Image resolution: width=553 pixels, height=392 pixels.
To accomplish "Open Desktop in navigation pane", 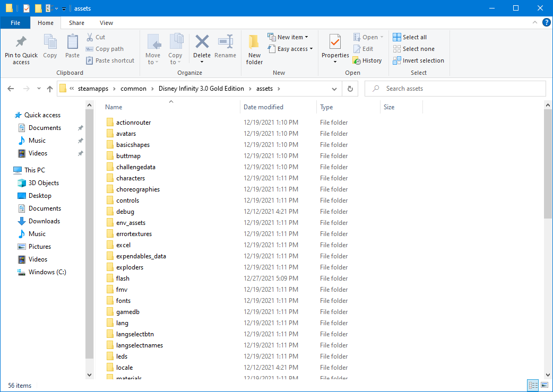I will 34,195.
